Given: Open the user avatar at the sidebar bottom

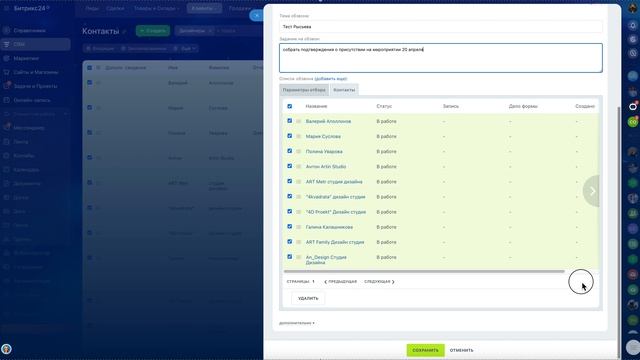Looking at the screenshot, I should pyautogui.click(x=6, y=349).
